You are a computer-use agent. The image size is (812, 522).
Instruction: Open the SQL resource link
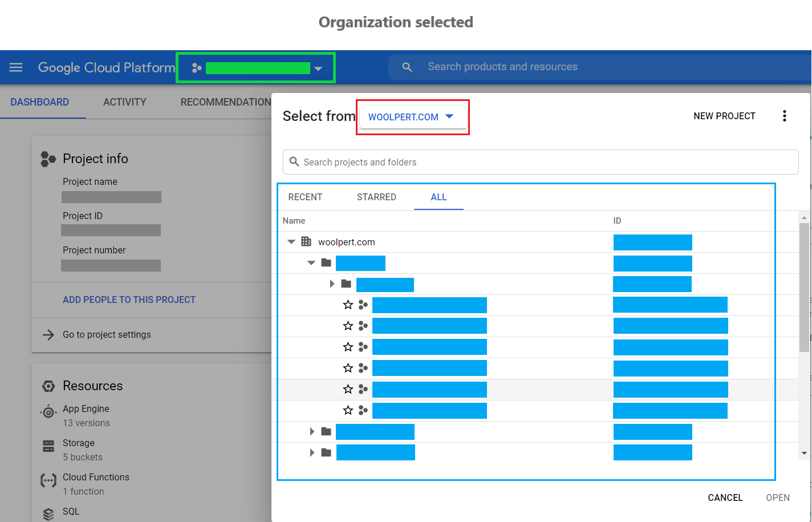click(x=71, y=512)
